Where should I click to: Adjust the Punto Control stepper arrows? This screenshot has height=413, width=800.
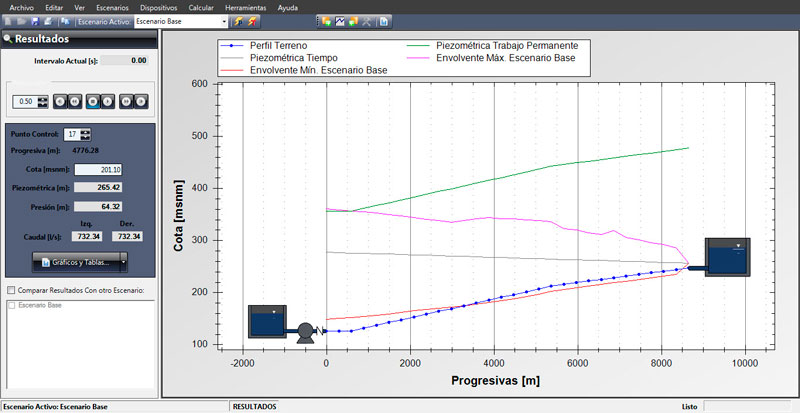(85, 134)
